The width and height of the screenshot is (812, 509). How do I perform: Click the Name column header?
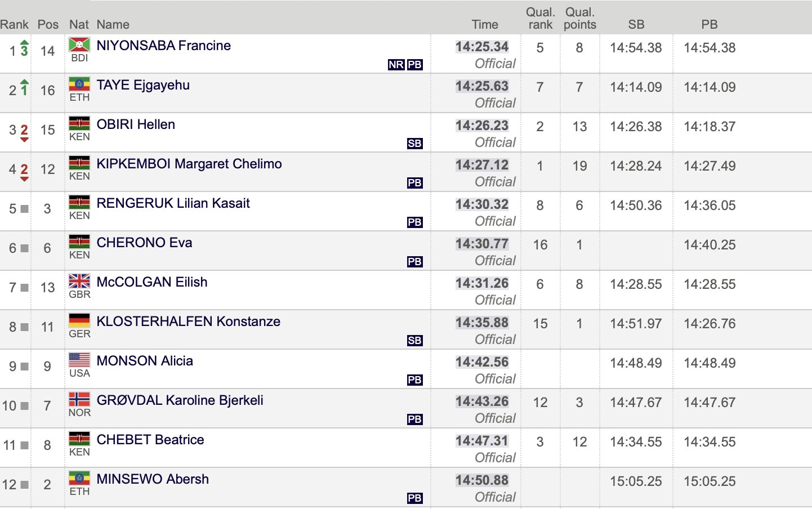point(113,25)
